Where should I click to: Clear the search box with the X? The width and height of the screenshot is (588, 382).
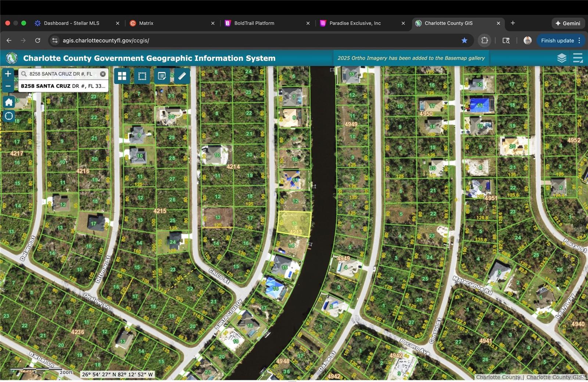pos(103,73)
